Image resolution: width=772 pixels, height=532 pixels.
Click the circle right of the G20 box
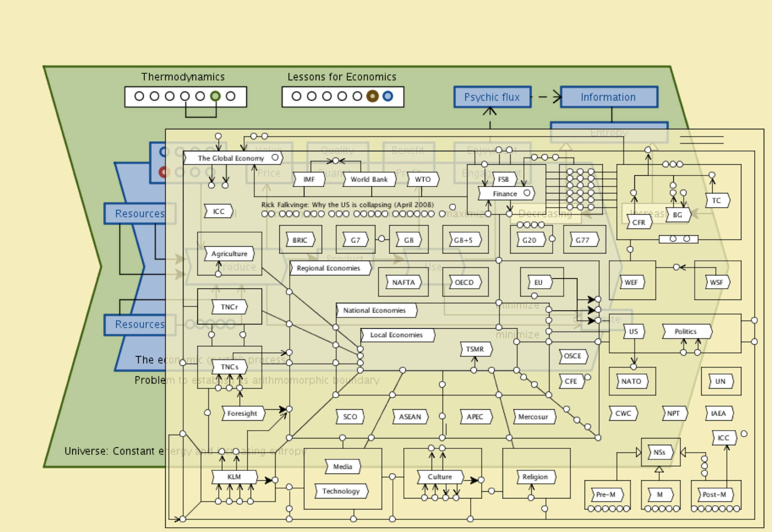[x=552, y=239]
